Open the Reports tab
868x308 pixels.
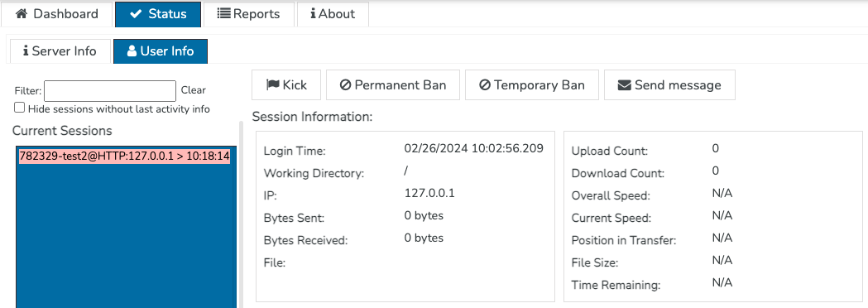click(x=248, y=14)
